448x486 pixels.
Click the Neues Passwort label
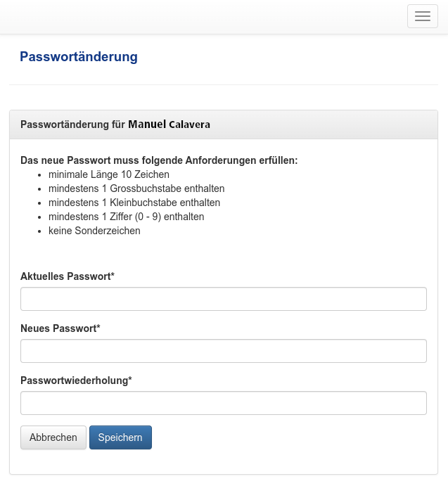60,328
